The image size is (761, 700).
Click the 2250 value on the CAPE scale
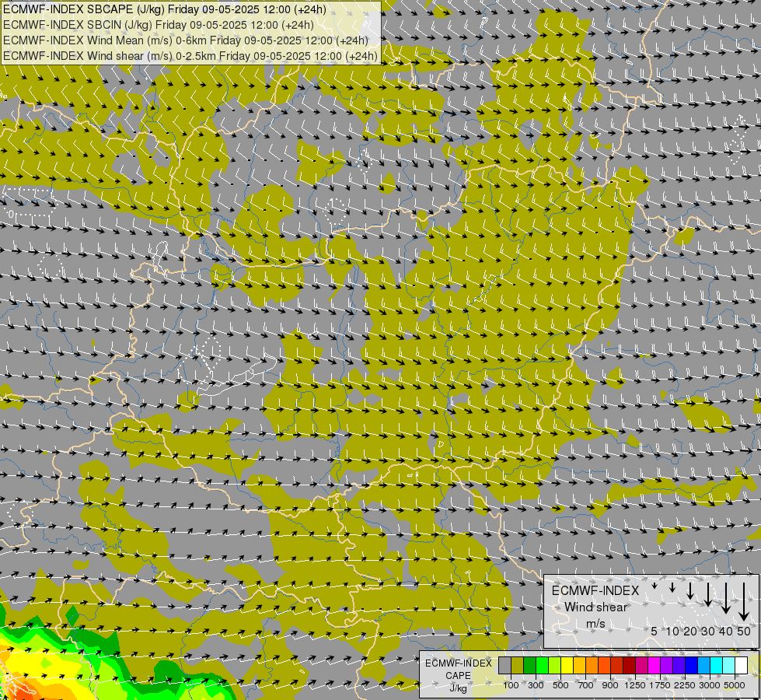[685, 685]
